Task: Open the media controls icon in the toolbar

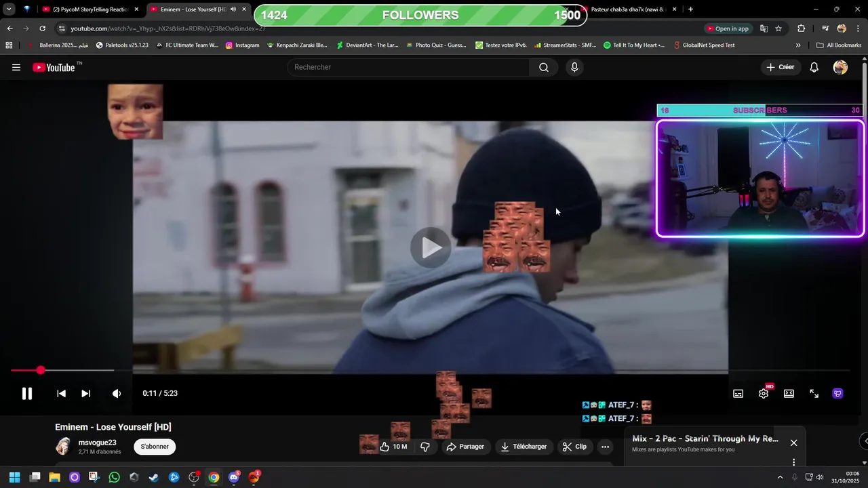Action: (825, 28)
